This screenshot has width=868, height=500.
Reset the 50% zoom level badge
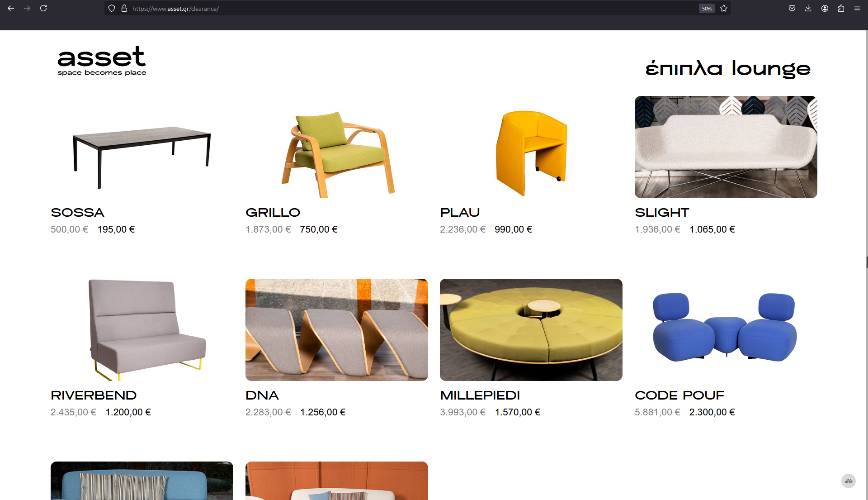(707, 8)
